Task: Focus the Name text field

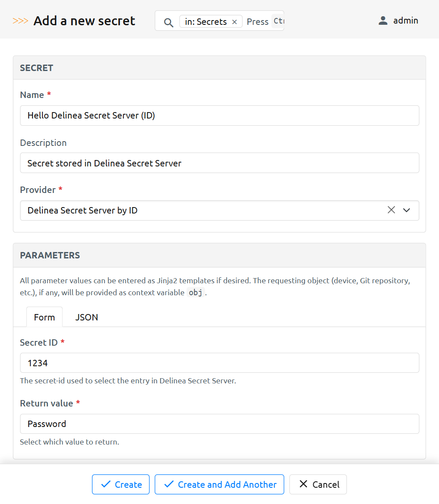Action: click(x=219, y=116)
